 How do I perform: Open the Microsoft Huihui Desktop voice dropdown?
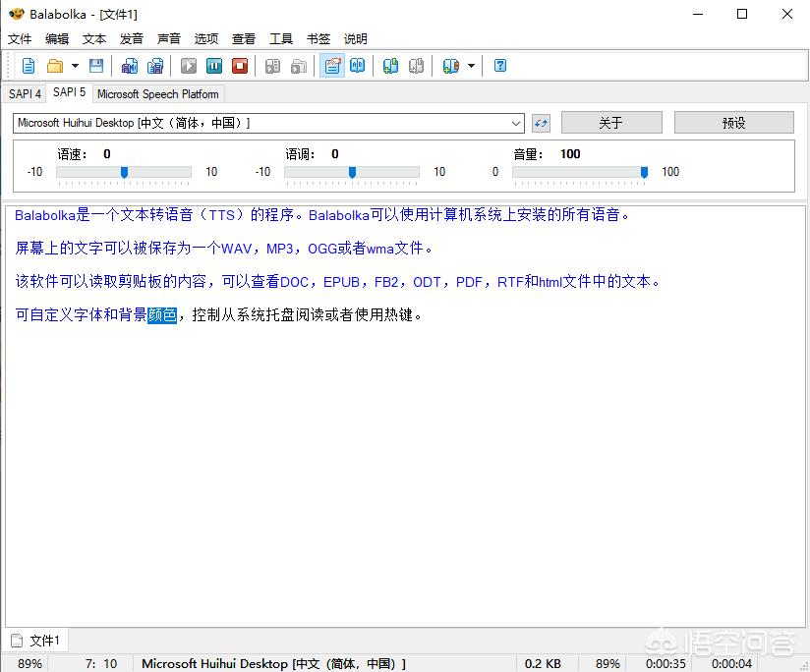click(517, 123)
